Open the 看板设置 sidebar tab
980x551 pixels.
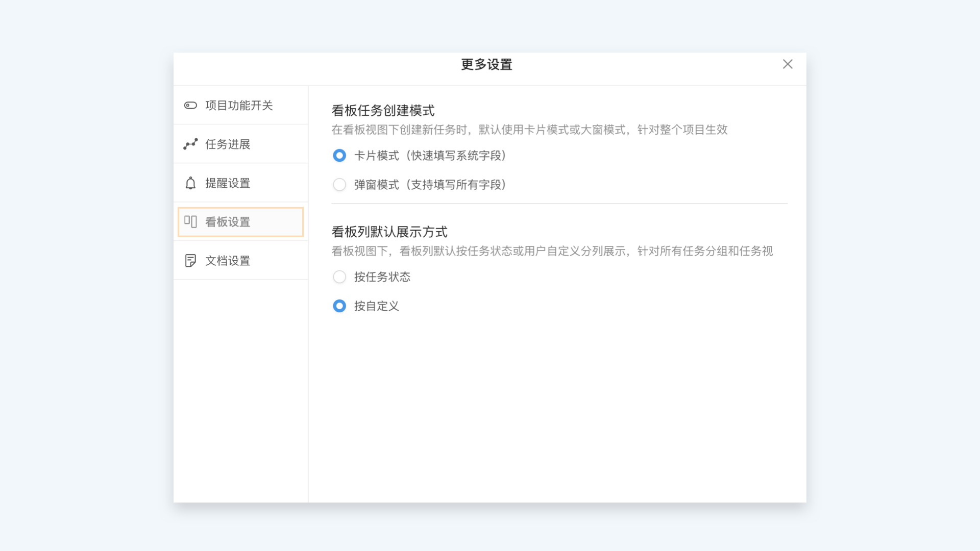pyautogui.click(x=228, y=222)
